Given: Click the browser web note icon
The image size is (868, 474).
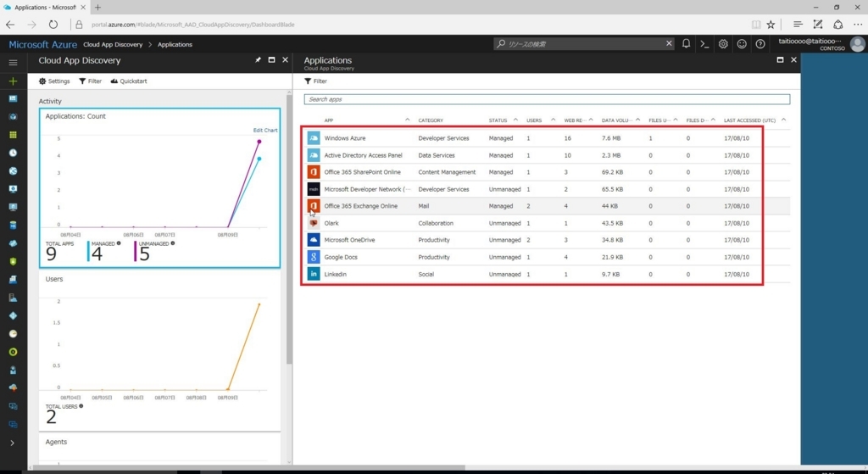Looking at the screenshot, I should [x=818, y=25].
